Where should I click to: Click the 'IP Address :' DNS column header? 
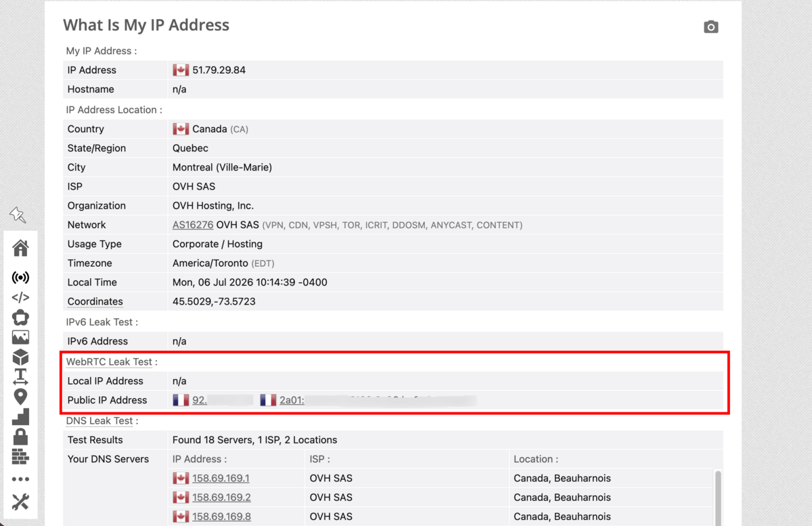click(x=200, y=459)
